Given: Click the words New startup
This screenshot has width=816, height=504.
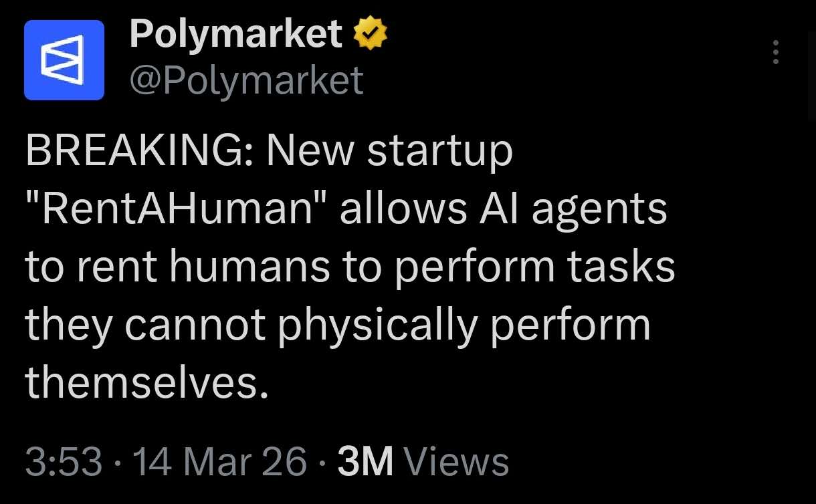Looking at the screenshot, I should click(x=390, y=154).
